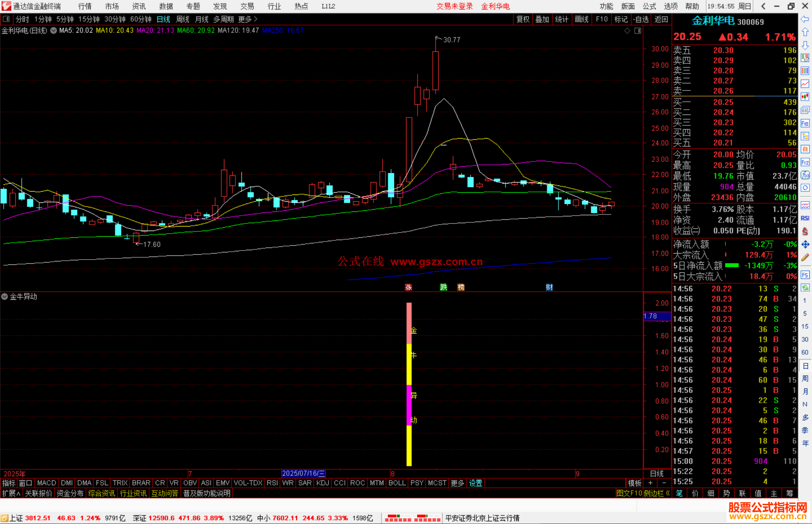This screenshot has width=812, height=524.
Task: Click the diamond icon at chart top-right
Action: [x=627, y=31]
